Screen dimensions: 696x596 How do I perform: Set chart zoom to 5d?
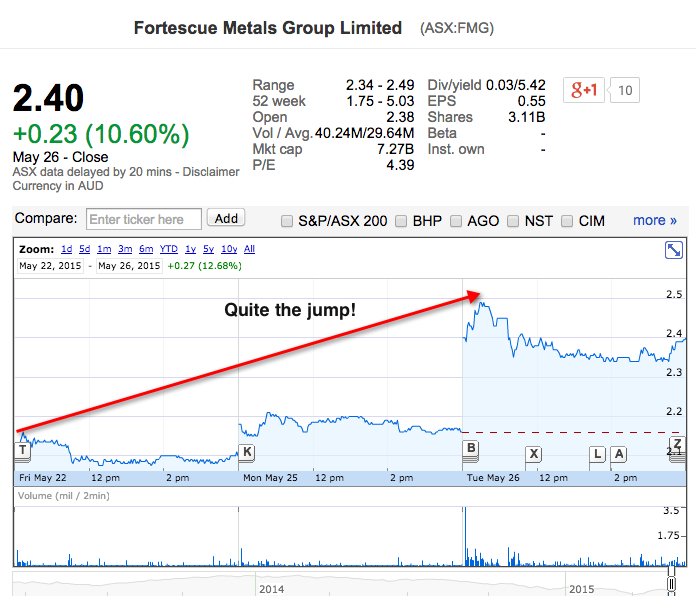pyautogui.click(x=84, y=248)
